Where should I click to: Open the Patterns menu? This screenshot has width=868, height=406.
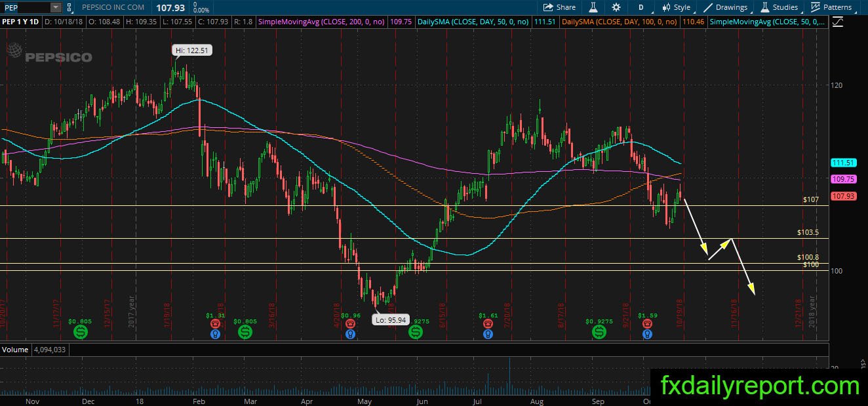pyautogui.click(x=831, y=7)
